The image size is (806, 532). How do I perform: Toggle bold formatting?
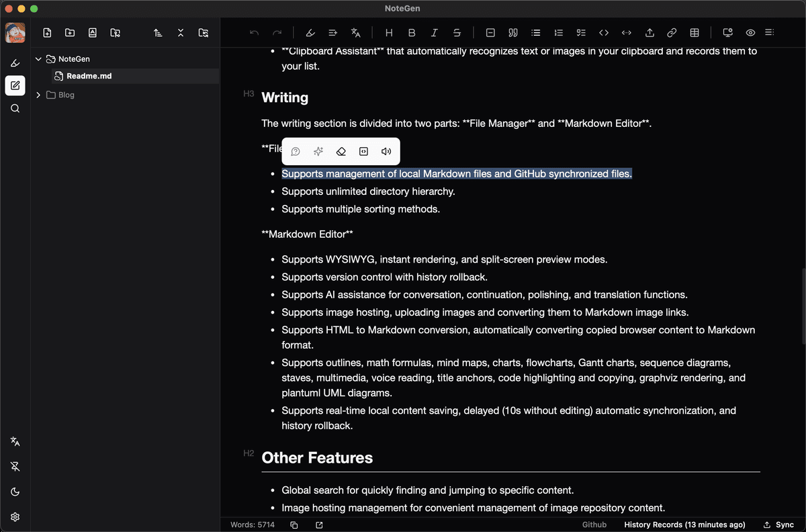tap(412, 32)
